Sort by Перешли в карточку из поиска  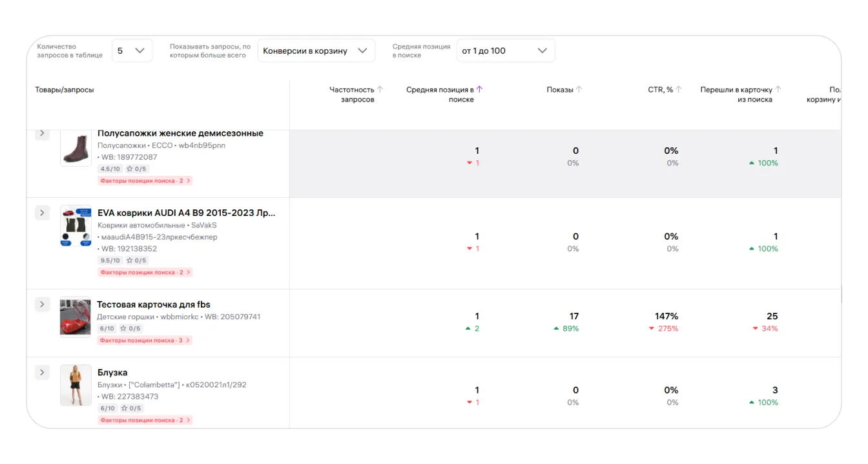778,90
